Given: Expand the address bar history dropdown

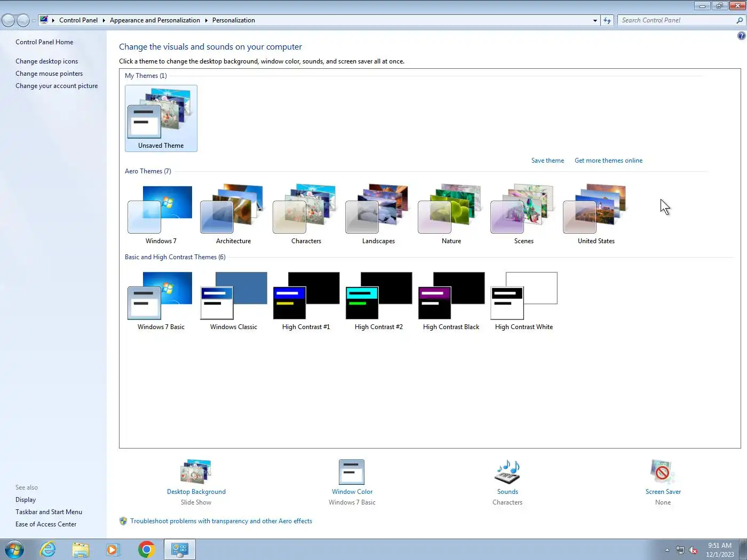Looking at the screenshot, I should pyautogui.click(x=595, y=20).
